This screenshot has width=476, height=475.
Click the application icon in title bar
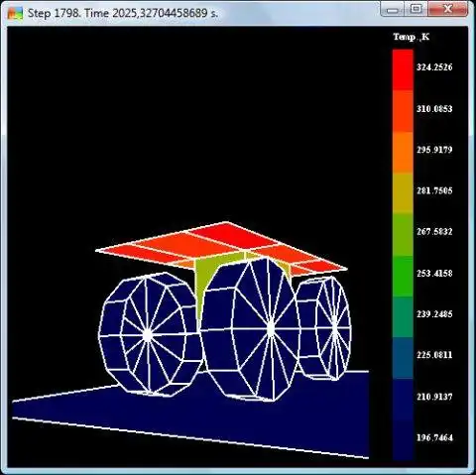coord(15,13)
